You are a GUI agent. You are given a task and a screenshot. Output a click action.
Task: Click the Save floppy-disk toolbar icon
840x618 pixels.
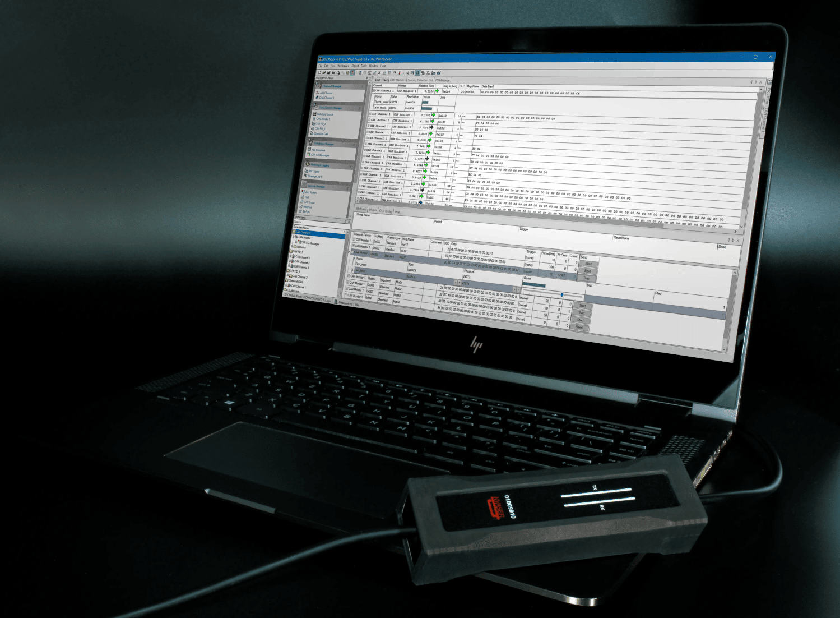coord(329,72)
